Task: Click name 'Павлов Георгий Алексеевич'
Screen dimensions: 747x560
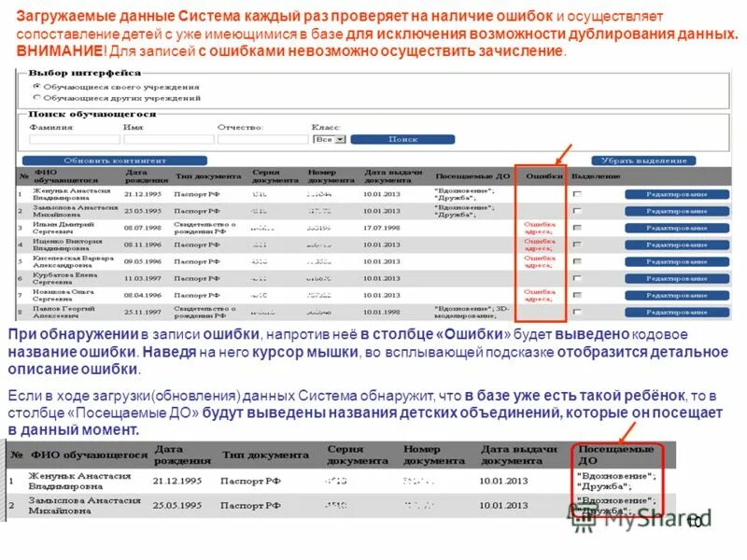Action: click(63, 312)
